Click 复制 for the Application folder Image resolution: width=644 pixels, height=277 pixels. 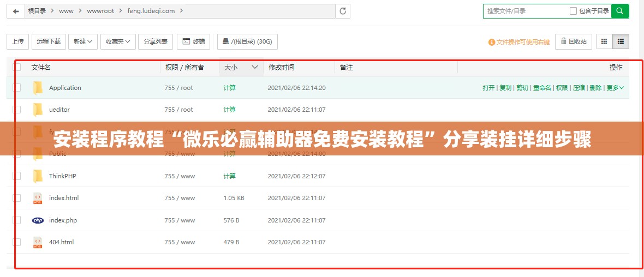[x=505, y=88]
